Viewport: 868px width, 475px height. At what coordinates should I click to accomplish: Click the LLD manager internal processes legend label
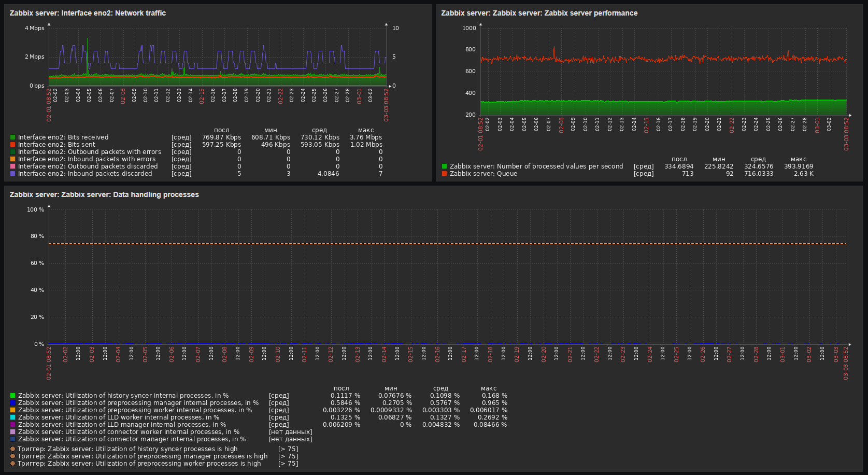coord(122,425)
